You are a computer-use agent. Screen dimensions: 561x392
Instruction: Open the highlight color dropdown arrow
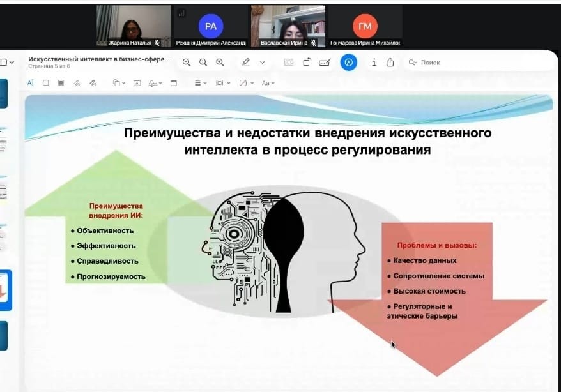(262, 63)
